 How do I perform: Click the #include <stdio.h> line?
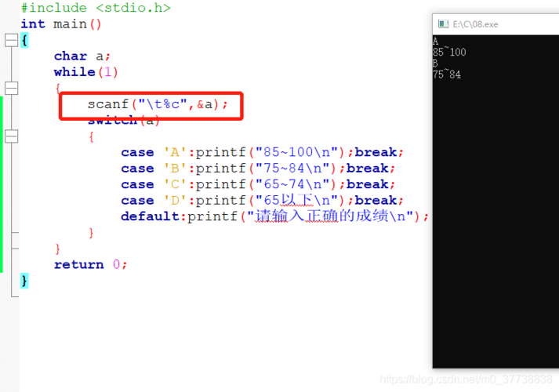click(x=96, y=8)
